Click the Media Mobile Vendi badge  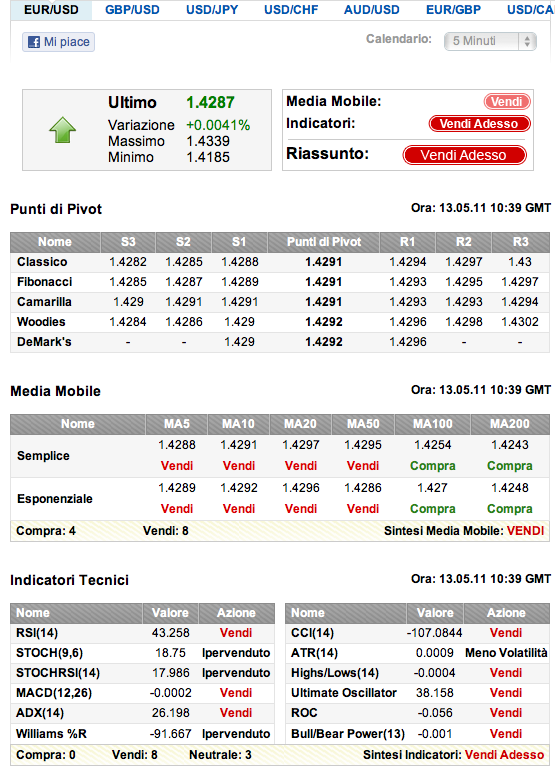[x=507, y=102]
